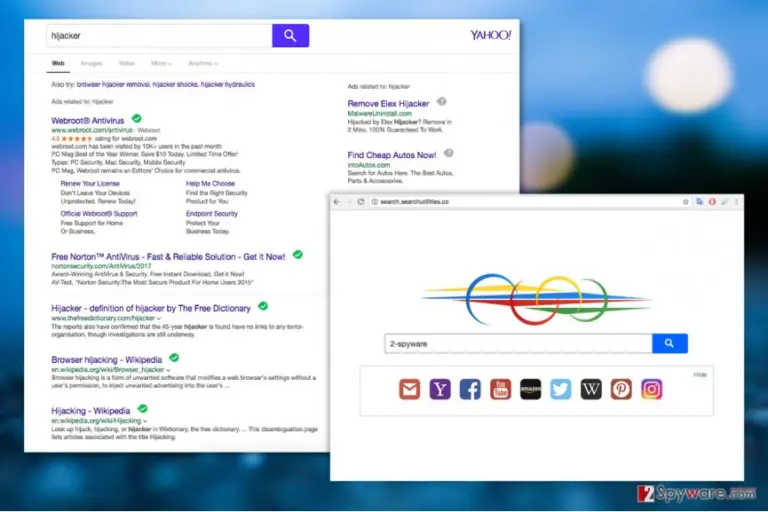Open the Twitter shortcut icon
The height and width of the screenshot is (512, 768).
coord(560,390)
